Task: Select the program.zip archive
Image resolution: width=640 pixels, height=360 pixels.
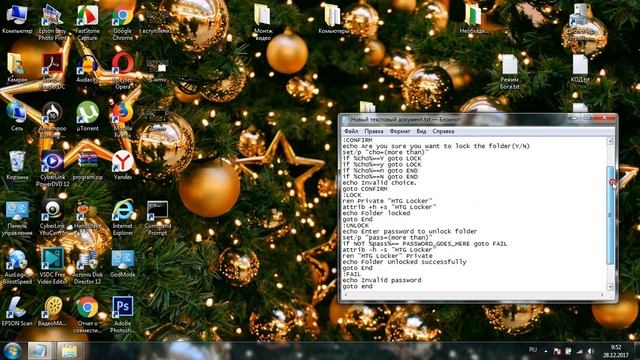Action: pyautogui.click(x=87, y=165)
